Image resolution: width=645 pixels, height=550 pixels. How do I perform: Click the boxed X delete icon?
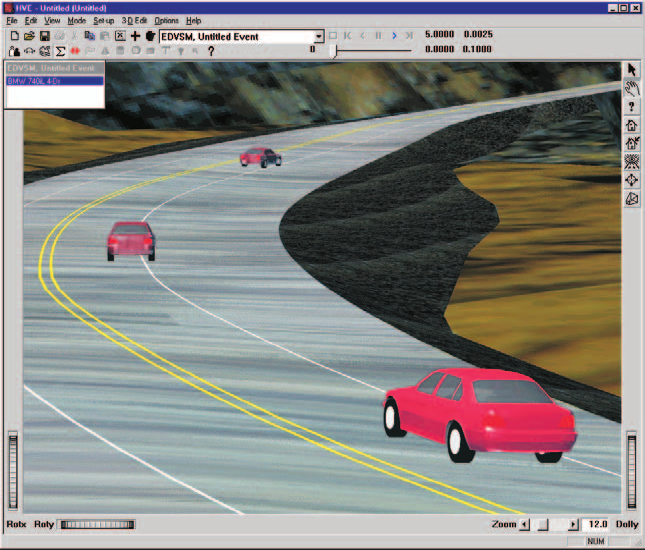[120, 36]
